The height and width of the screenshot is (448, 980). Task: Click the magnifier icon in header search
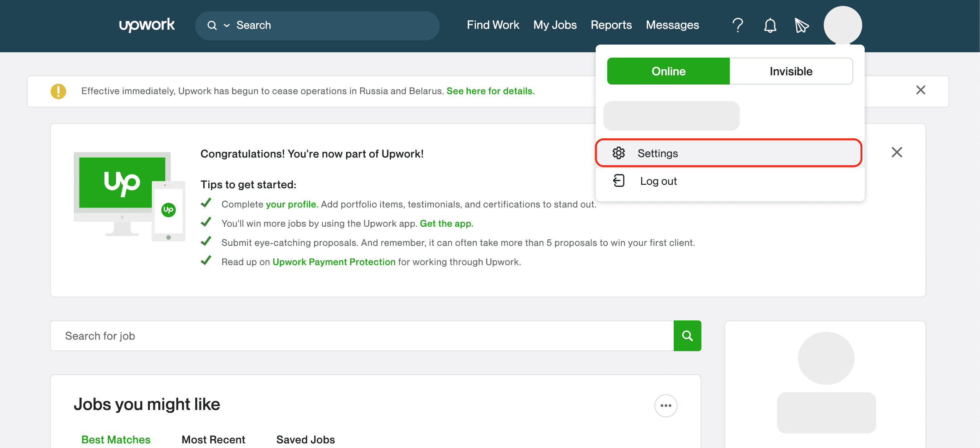(212, 25)
